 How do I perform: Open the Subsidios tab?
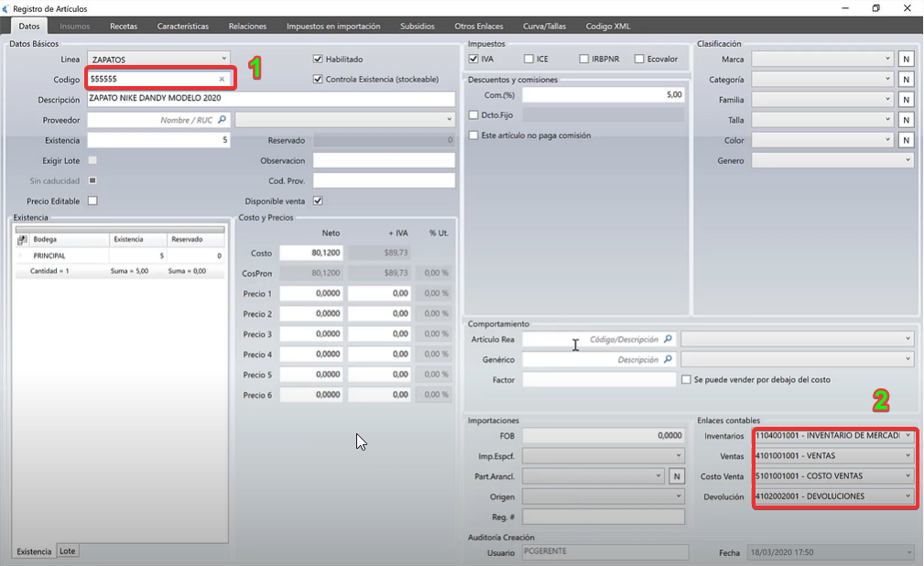coord(418,26)
